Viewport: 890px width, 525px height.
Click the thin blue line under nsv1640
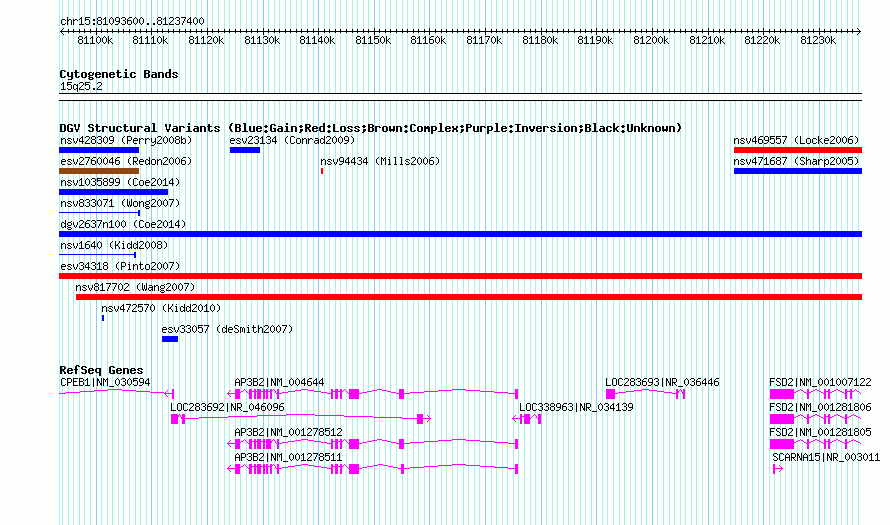point(97,255)
